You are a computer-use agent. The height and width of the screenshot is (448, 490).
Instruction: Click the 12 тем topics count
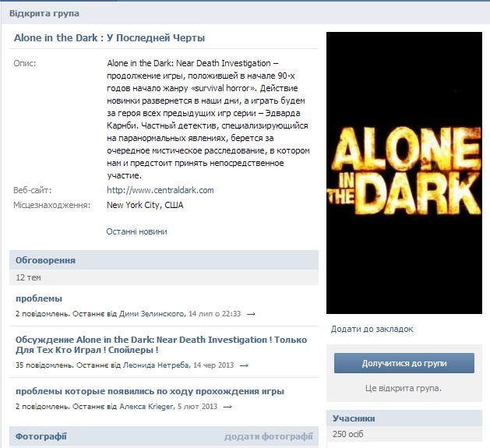click(29, 277)
